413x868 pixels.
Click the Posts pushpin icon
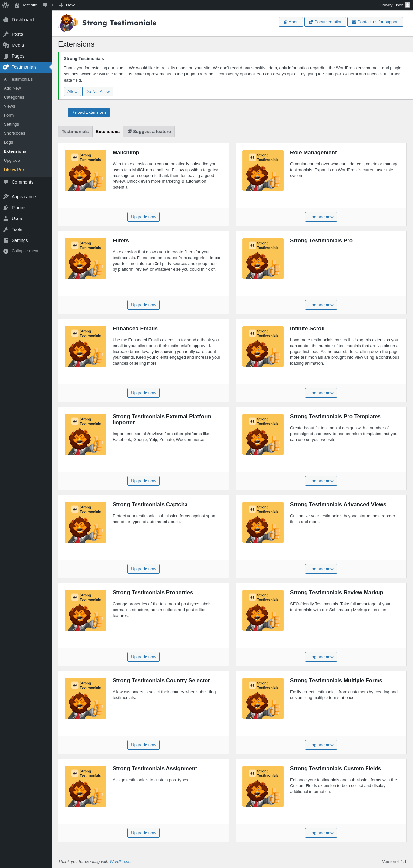pos(6,34)
